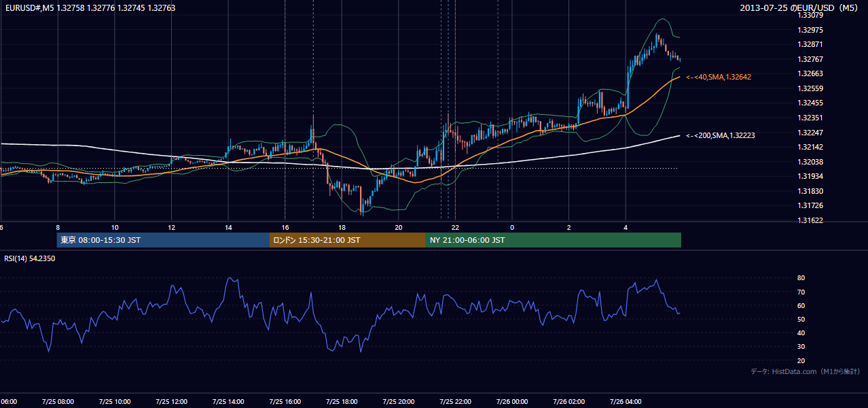
Task: Click the RSI scale value 80
Action: click(801, 278)
